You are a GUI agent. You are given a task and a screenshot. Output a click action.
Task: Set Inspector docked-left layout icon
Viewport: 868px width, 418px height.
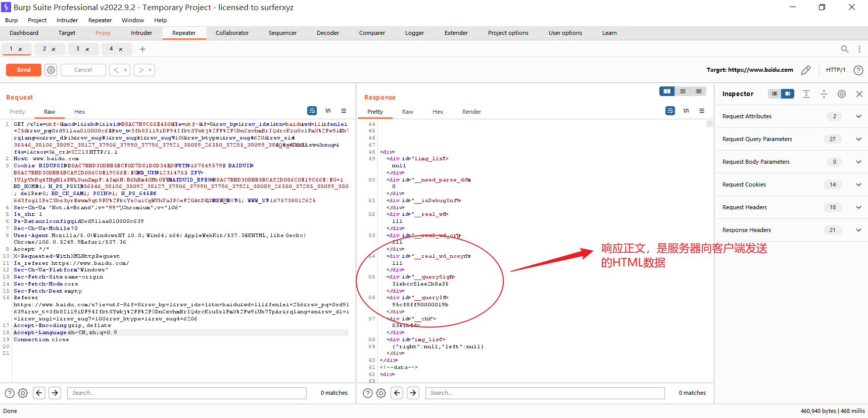pyautogui.click(x=775, y=94)
